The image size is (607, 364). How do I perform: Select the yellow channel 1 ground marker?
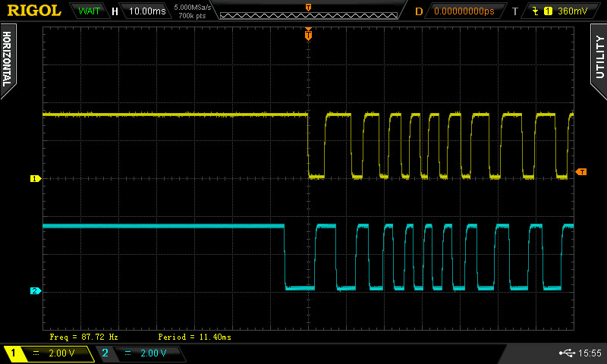pyautogui.click(x=34, y=179)
